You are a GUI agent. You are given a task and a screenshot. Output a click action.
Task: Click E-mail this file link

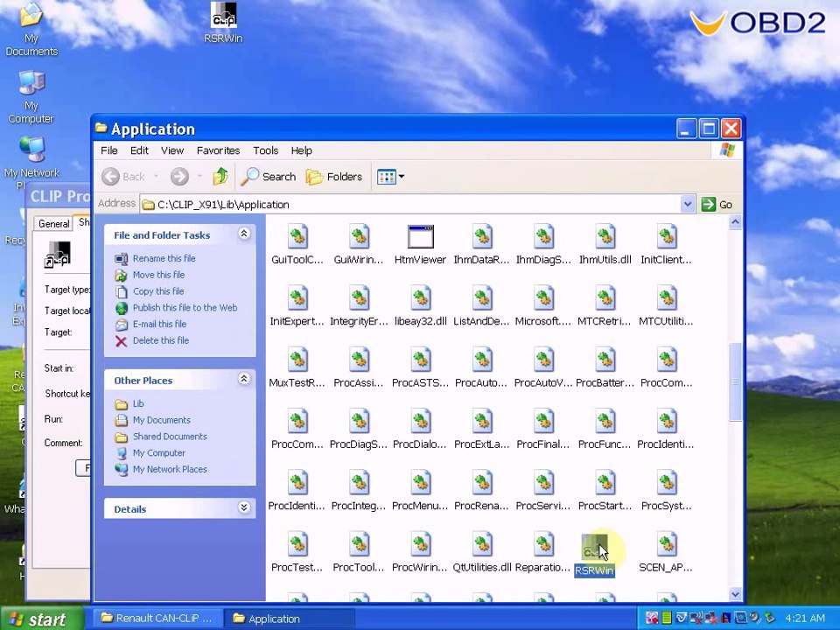(x=159, y=324)
